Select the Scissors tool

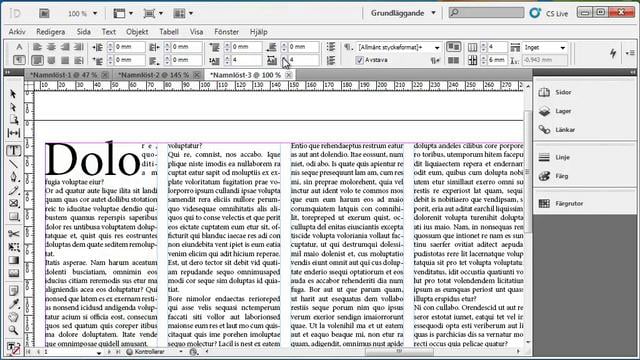coord(13,233)
